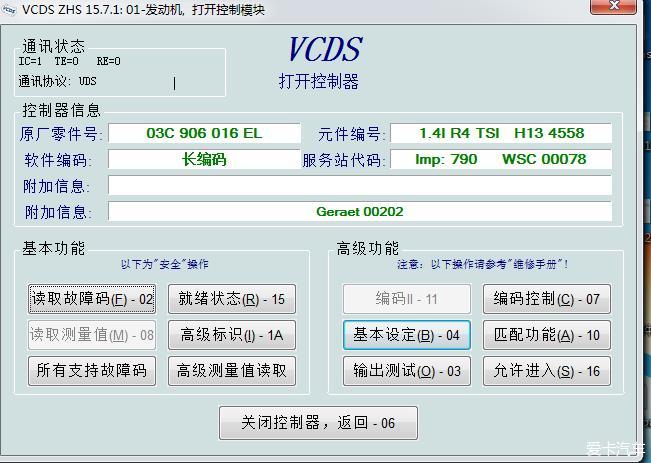Open 匹配功能(A) - 10 function
Viewport: 651px width, 463px height.
pos(547,335)
